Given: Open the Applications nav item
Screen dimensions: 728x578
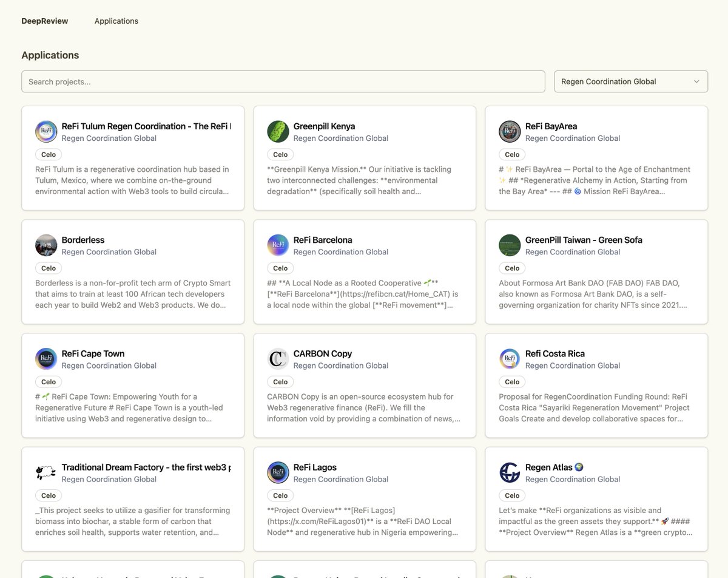Looking at the screenshot, I should 116,21.
